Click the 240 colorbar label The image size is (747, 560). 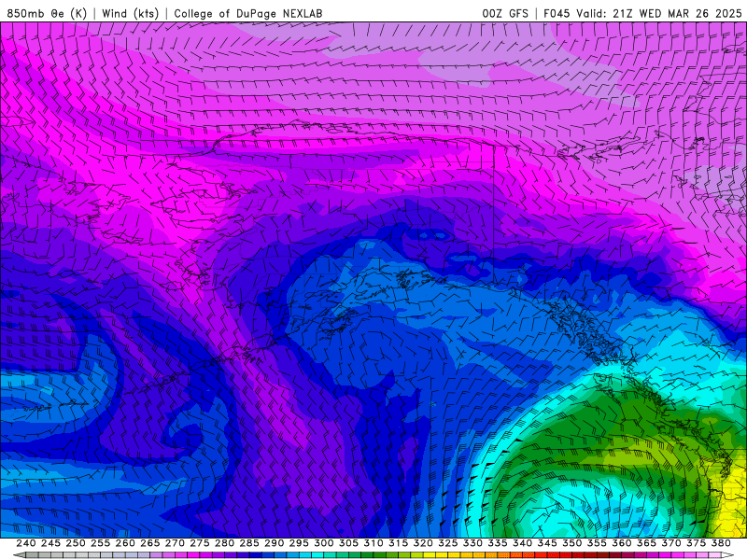click(26, 543)
